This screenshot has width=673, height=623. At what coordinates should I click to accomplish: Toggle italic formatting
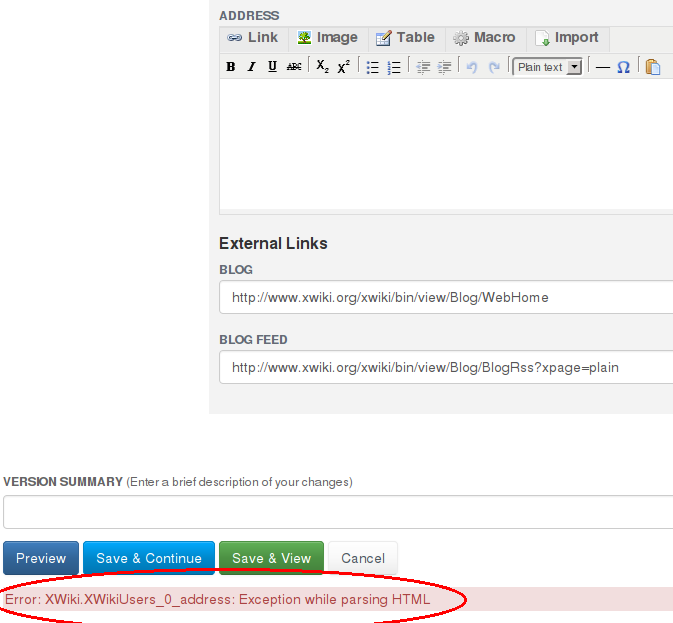point(252,67)
